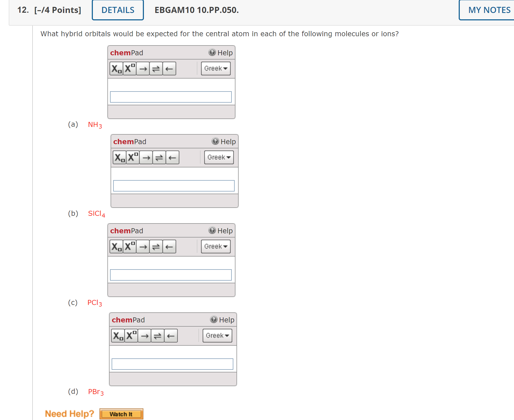Open Help for the NH3 chemPad
Screen dimensions: 514x420
[224, 52]
